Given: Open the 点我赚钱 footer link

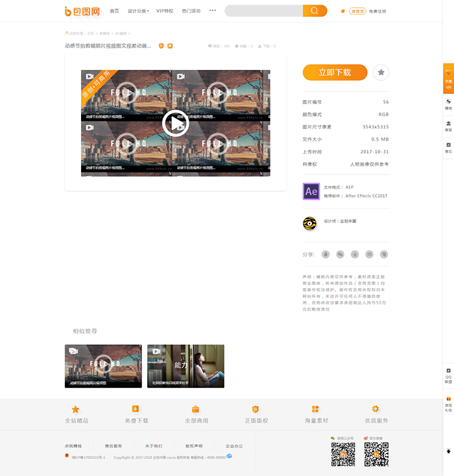Looking at the screenshot, I should (x=73, y=446).
